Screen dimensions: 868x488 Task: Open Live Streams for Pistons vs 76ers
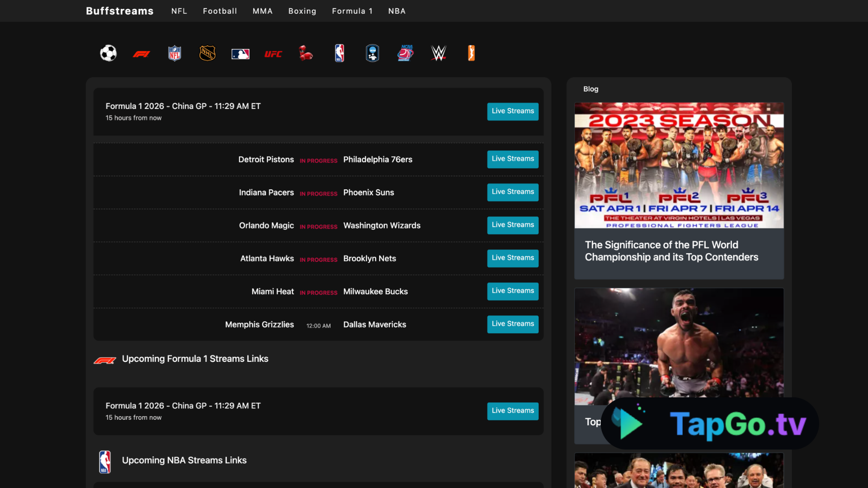[x=512, y=159]
